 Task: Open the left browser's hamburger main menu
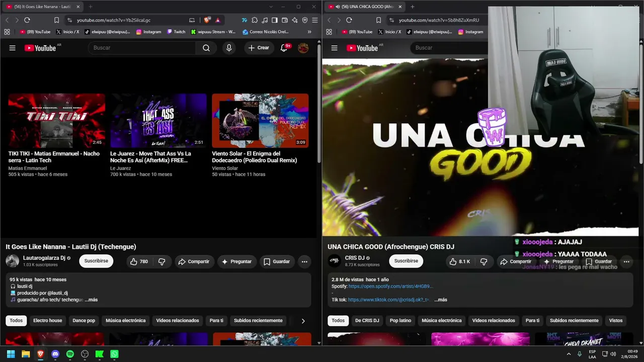[315, 20]
